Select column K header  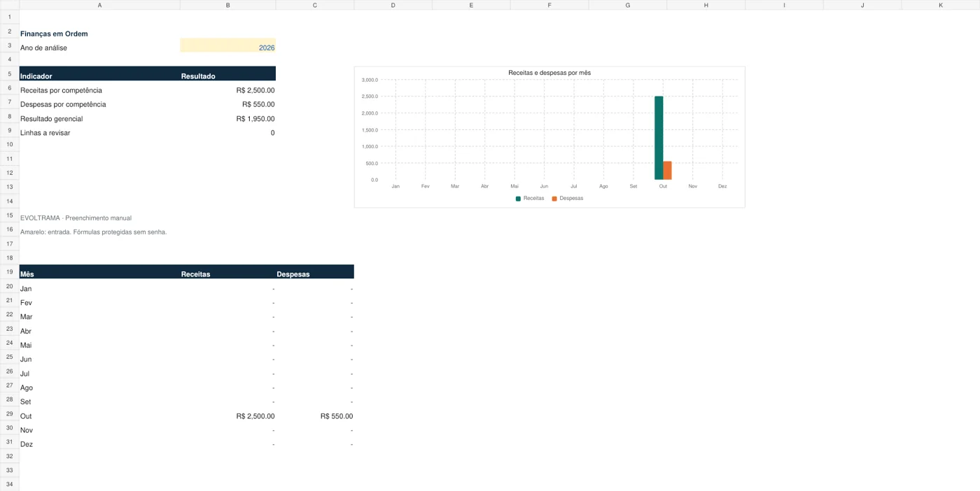[x=941, y=5]
